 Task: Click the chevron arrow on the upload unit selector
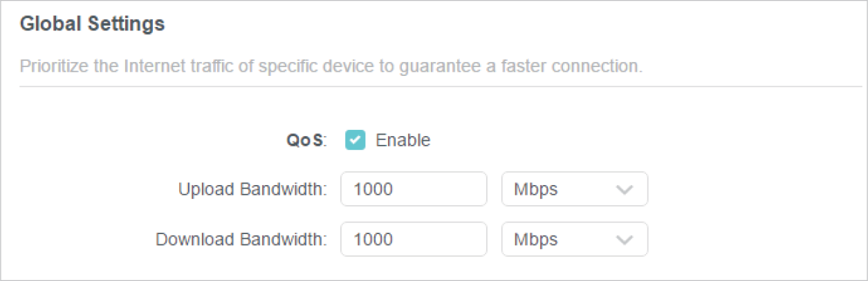[624, 190]
